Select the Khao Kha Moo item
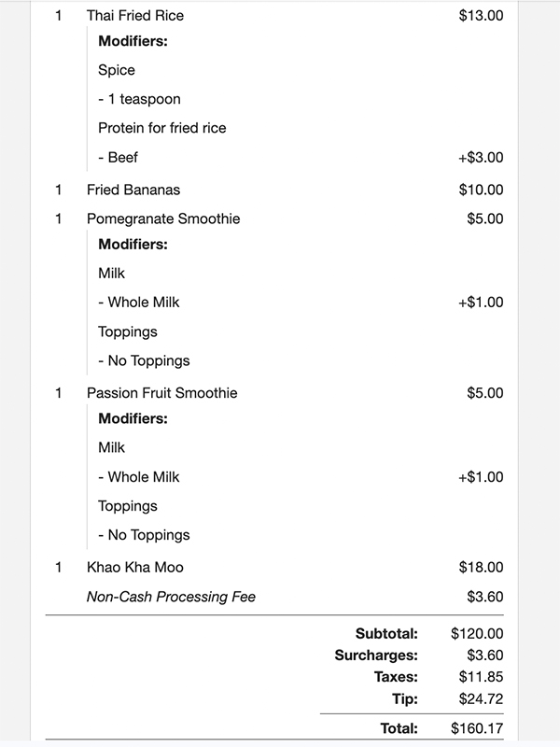 (x=135, y=567)
